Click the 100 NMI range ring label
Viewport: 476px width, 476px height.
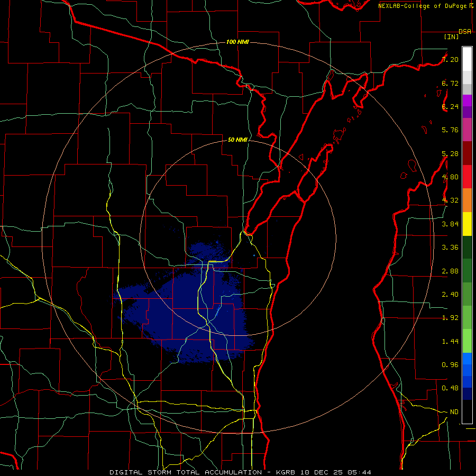(x=237, y=42)
